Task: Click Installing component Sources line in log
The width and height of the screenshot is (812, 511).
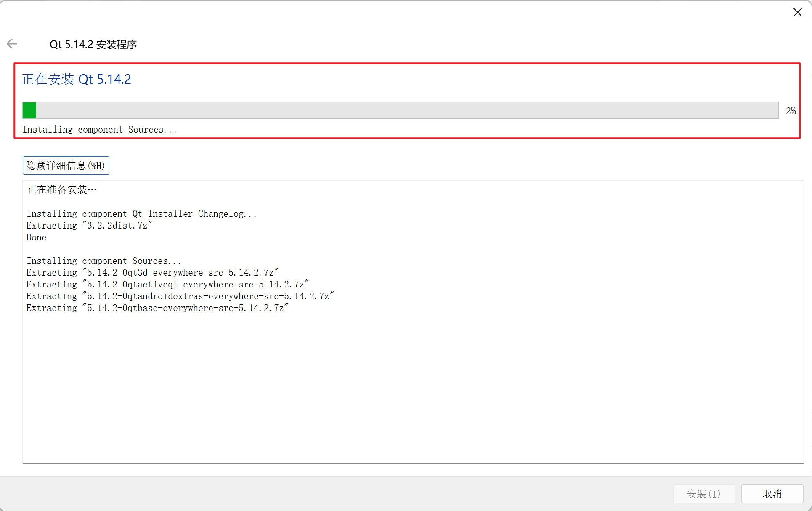Action: pyautogui.click(x=104, y=261)
